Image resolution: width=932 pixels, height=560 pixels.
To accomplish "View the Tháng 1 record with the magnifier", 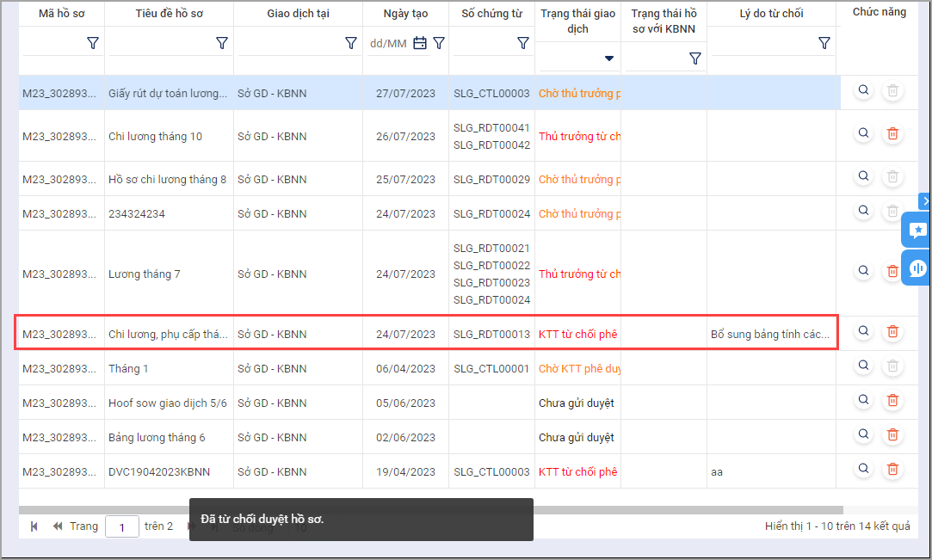I will click(864, 366).
